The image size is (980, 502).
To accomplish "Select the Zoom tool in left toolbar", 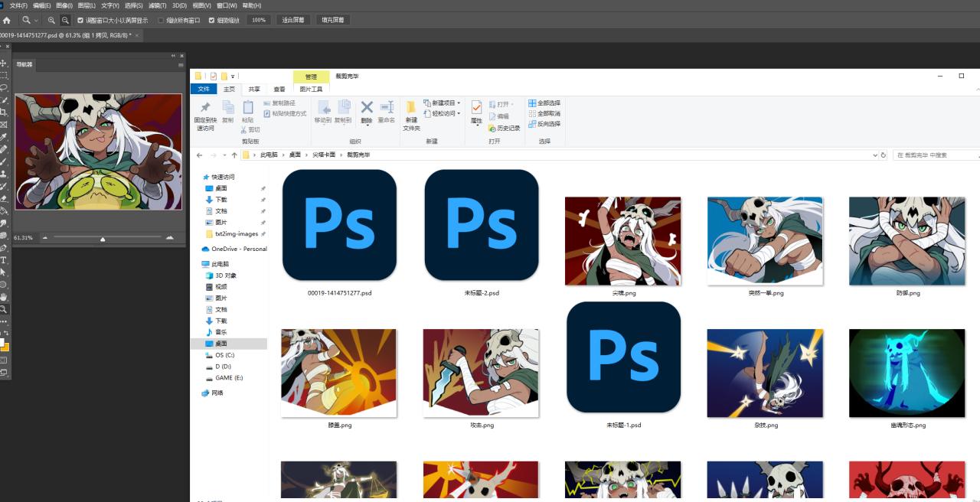I will (x=4, y=309).
